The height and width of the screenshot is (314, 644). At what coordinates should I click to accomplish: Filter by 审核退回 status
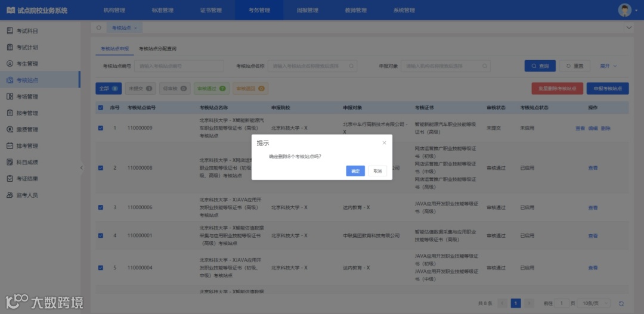tap(250, 88)
